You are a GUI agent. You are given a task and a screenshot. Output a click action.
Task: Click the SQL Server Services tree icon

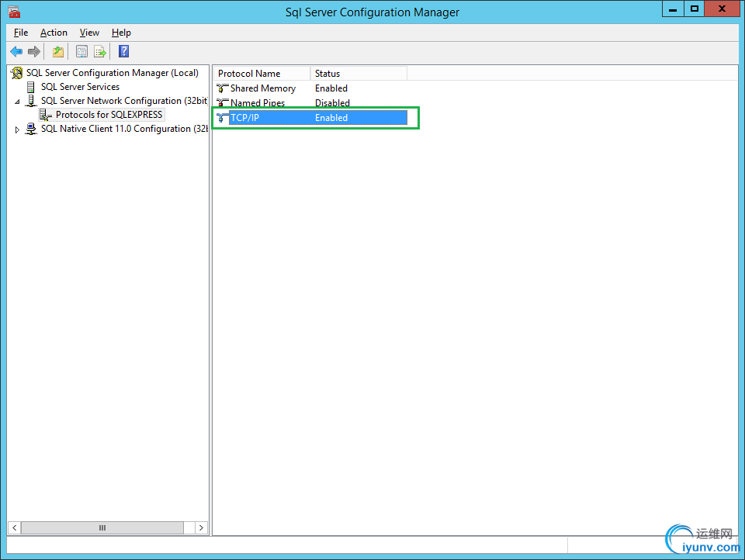pos(31,87)
